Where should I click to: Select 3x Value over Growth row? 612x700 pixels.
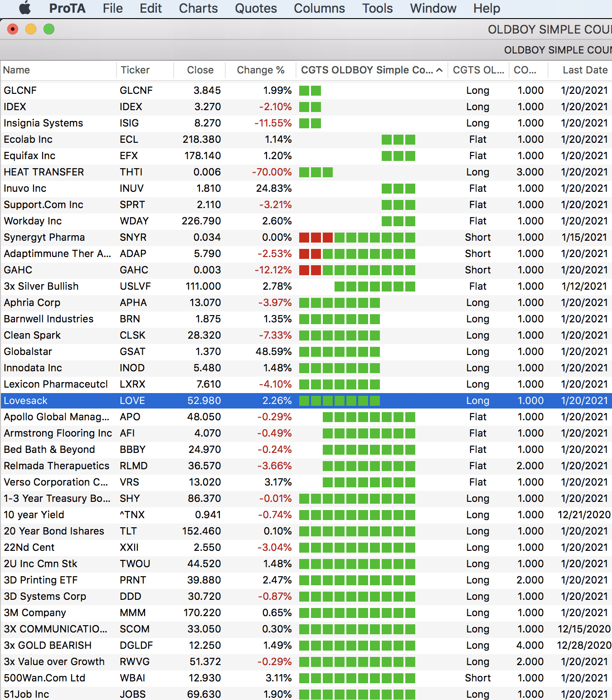pos(306,661)
